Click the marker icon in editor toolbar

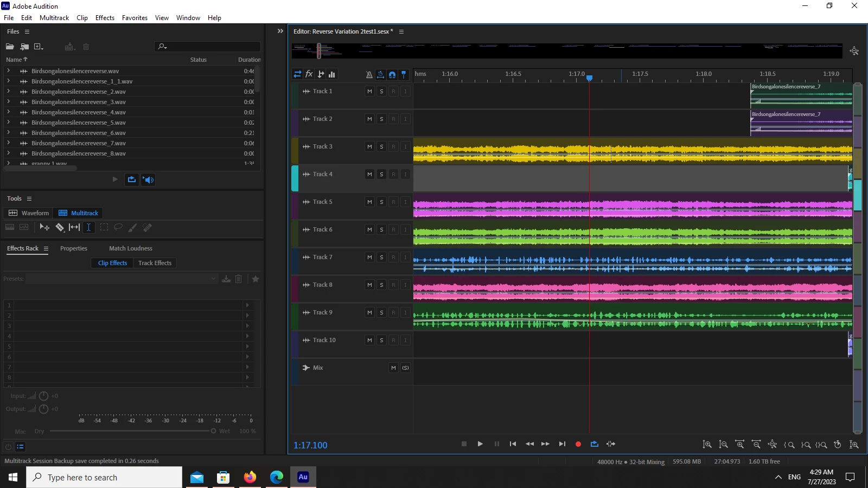404,74
